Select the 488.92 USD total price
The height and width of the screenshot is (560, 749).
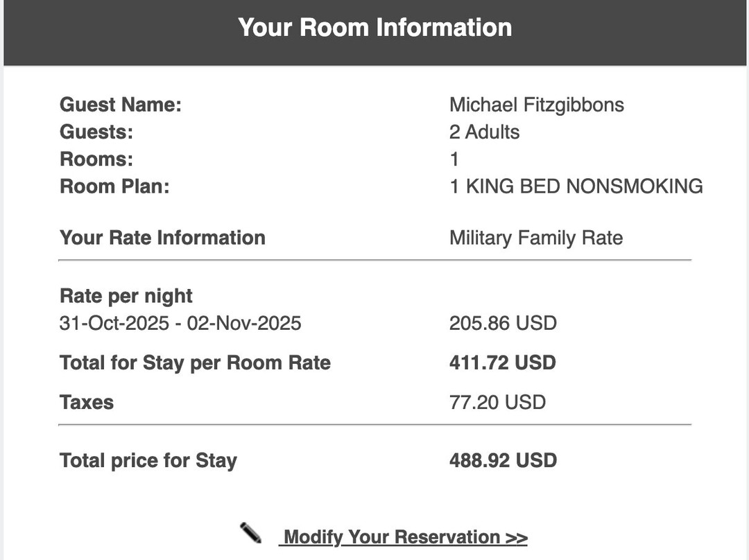[503, 460]
